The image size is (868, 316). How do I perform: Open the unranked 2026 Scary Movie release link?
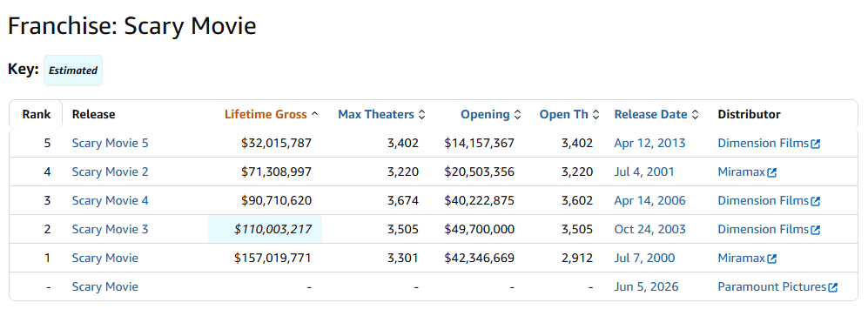pyautogui.click(x=105, y=286)
